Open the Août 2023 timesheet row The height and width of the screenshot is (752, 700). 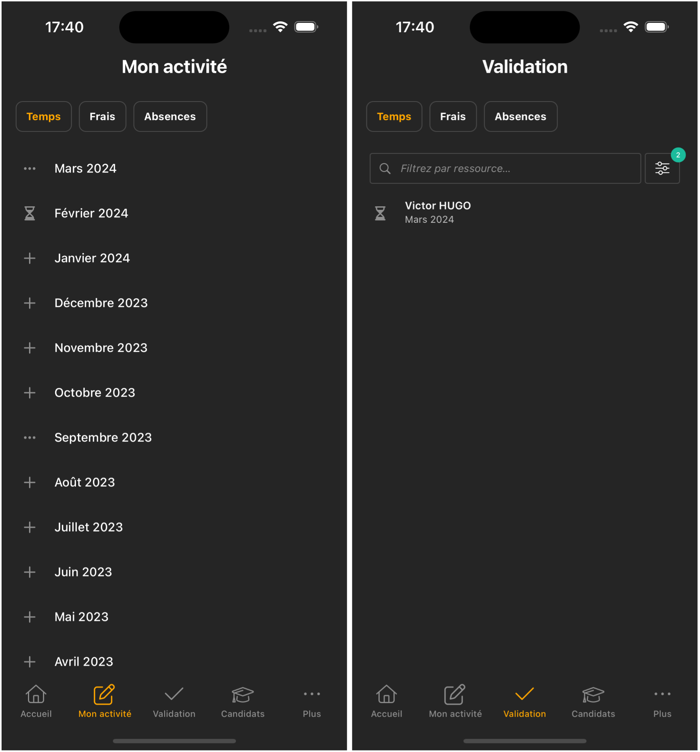(x=174, y=483)
